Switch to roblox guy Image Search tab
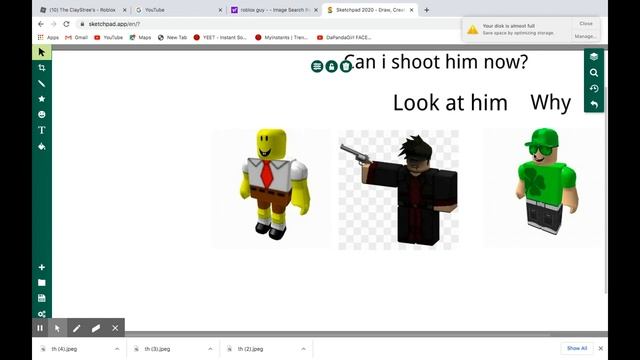Image resolution: width=640 pixels, height=360 pixels. coord(273,10)
